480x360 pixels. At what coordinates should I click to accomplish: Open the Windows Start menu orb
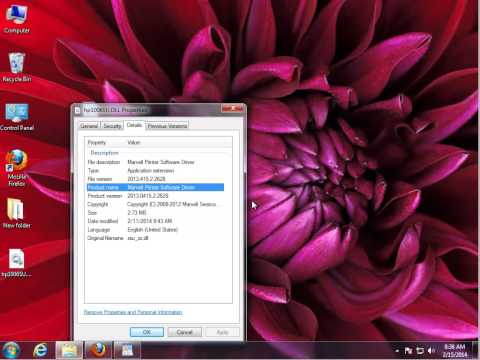(x=11, y=351)
